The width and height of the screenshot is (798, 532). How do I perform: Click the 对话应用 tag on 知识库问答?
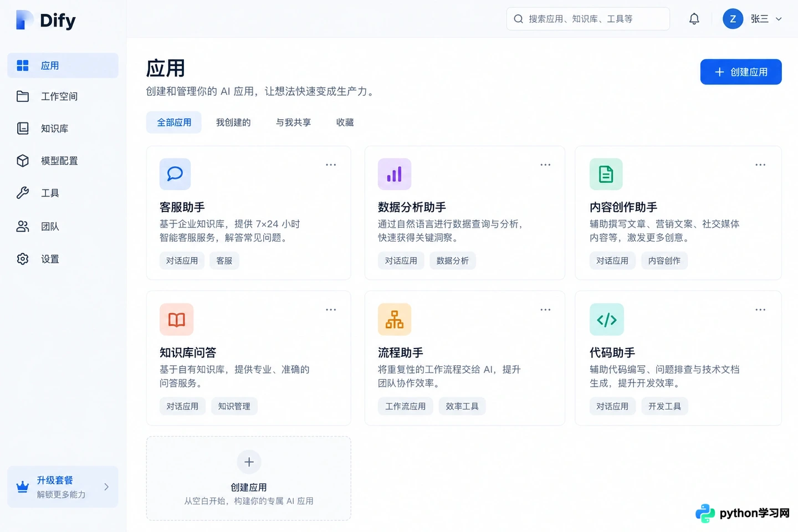tap(182, 406)
